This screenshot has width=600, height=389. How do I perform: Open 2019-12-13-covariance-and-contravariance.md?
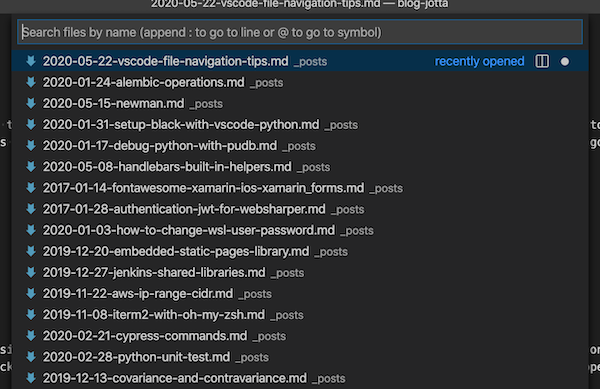(300, 378)
